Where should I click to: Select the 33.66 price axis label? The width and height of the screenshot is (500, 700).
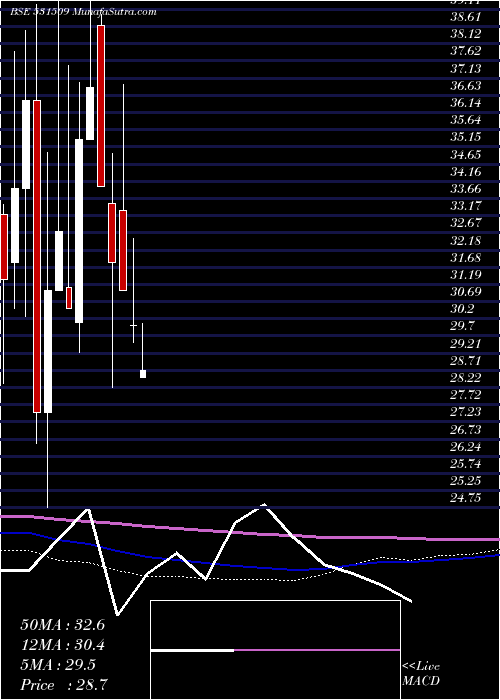466,189
